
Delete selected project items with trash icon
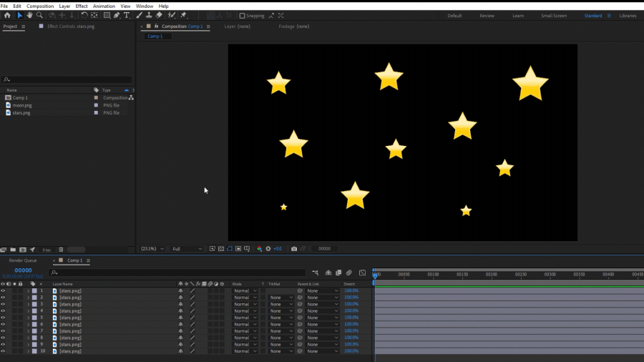(61, 250)
